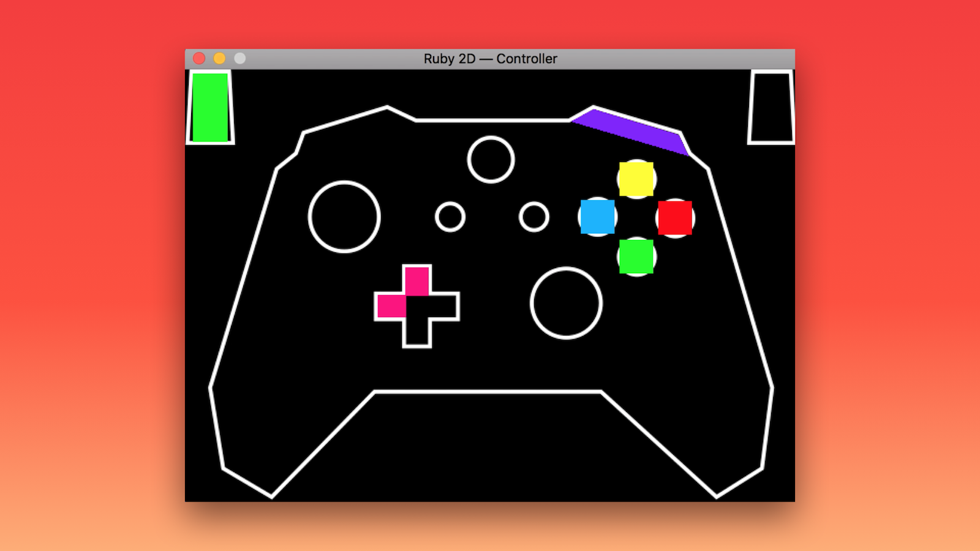Click the small back button circle
This screenshot has height=551, width=980.
450,217
